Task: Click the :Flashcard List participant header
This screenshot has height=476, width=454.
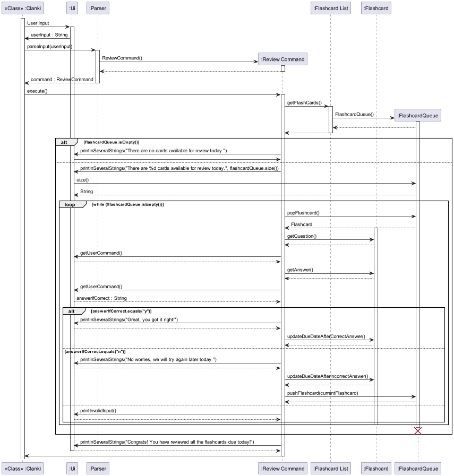Action: tap(330, 8)
